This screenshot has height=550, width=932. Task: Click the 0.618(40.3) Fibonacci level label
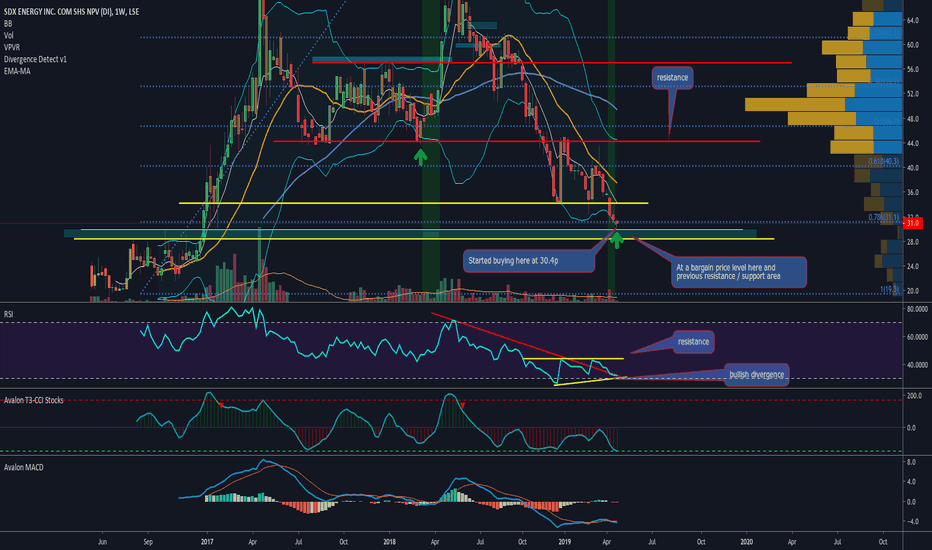pyautogui.click(x=883, y=162)
